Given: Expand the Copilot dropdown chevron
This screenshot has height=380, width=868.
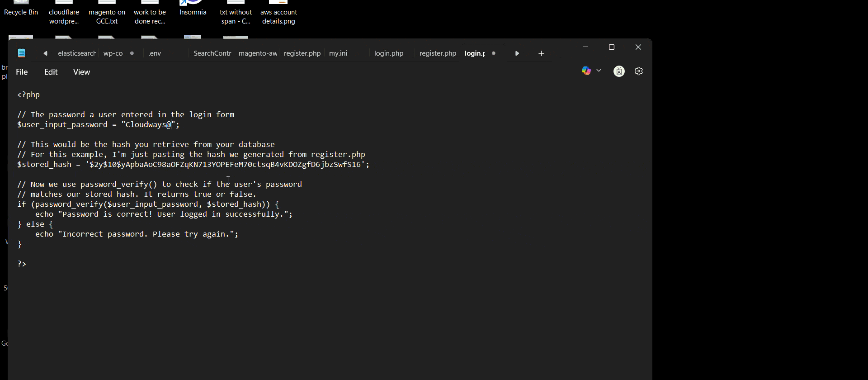Looking at the screenshot, I should coord(599,71).
